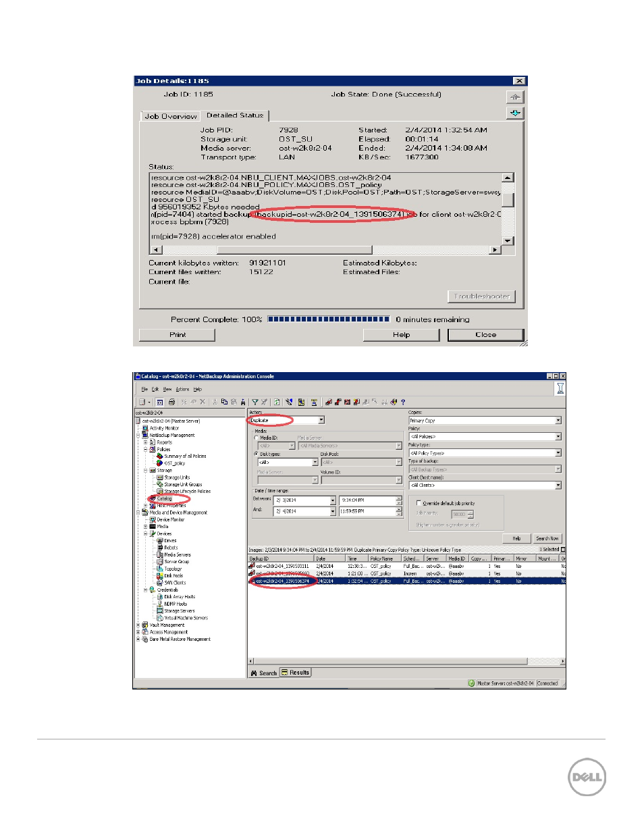644x834 pixels.
Task: Click the Search Now button
Action: 547,538
